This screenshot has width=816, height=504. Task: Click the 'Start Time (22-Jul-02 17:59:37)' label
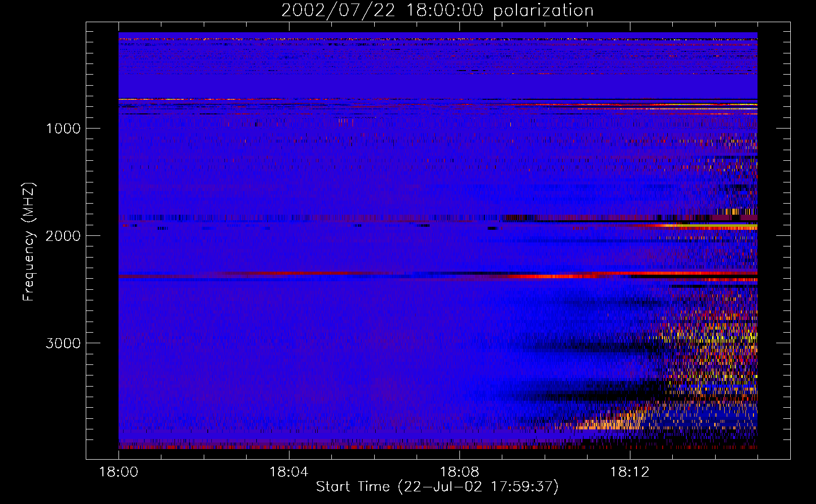437,487
